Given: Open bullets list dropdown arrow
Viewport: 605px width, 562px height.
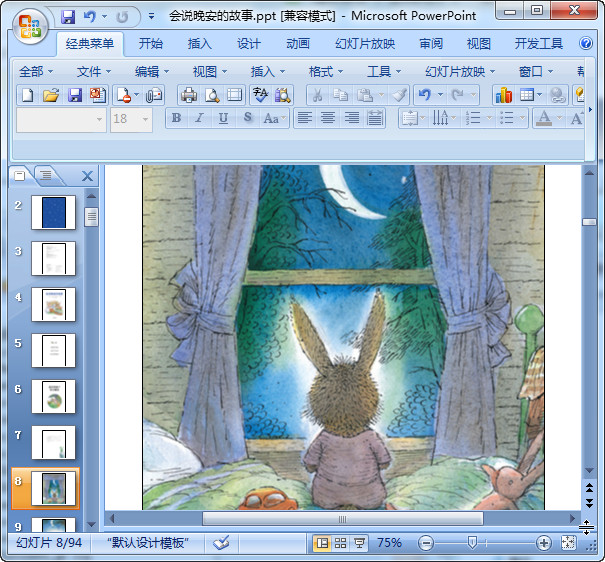Looking at the screenshot, I should [522, 118].
